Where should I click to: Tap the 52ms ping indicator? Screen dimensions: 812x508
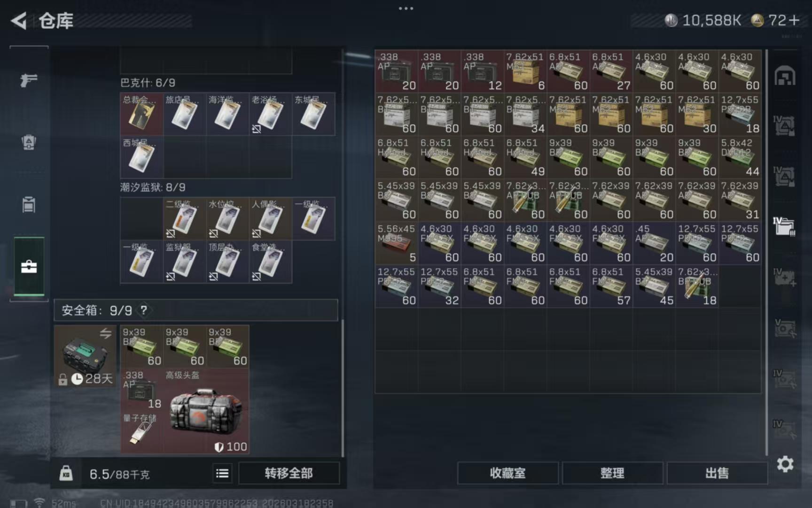(x=64, y=503)
